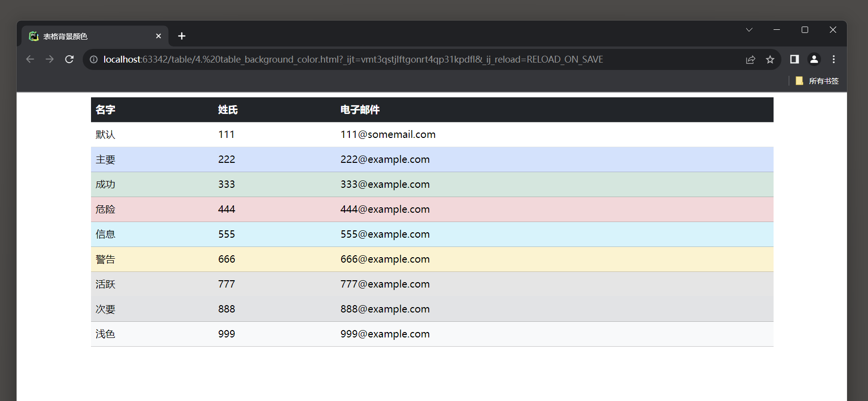Screen dimensions: 868x401
Task: Select 666@example.com email cell
Action: (554, 259)
